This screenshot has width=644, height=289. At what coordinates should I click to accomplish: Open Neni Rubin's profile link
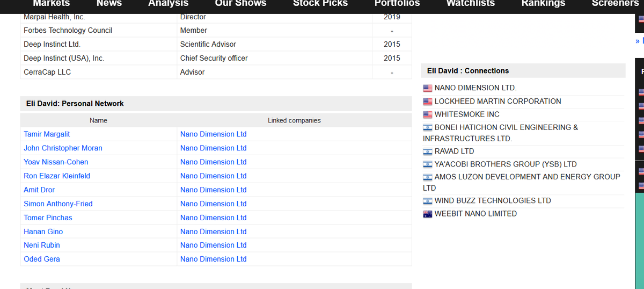pos(42,245)
